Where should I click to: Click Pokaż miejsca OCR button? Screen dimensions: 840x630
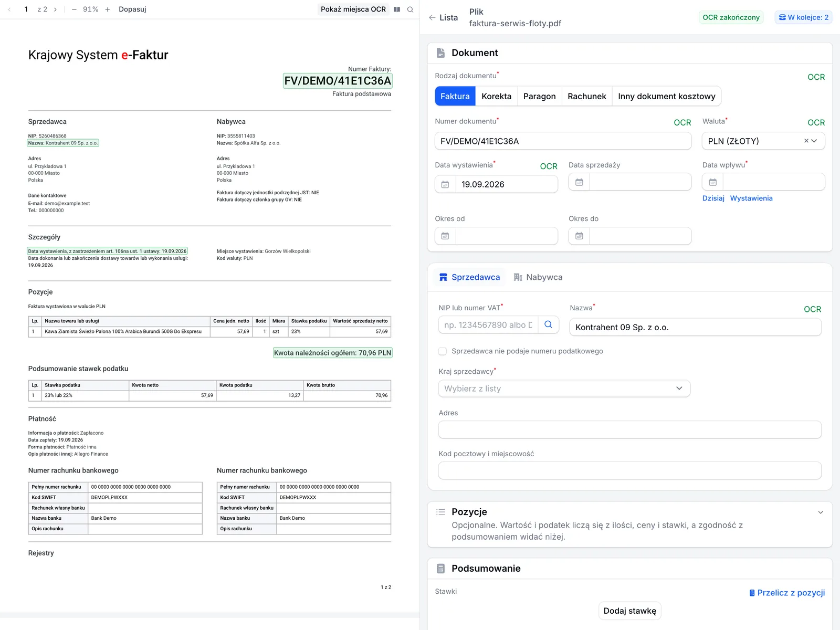[x=353, y=9]
